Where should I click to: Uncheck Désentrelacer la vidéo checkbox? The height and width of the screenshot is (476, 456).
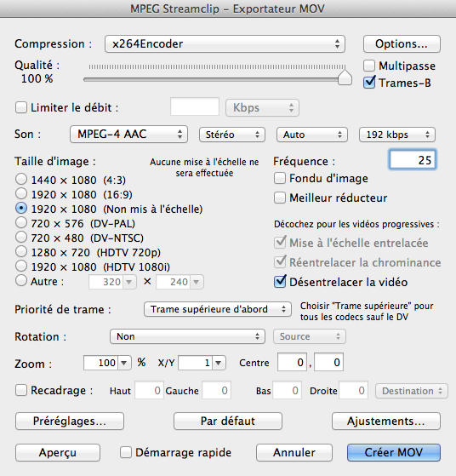pyautogui.click(x=279, y=281)
